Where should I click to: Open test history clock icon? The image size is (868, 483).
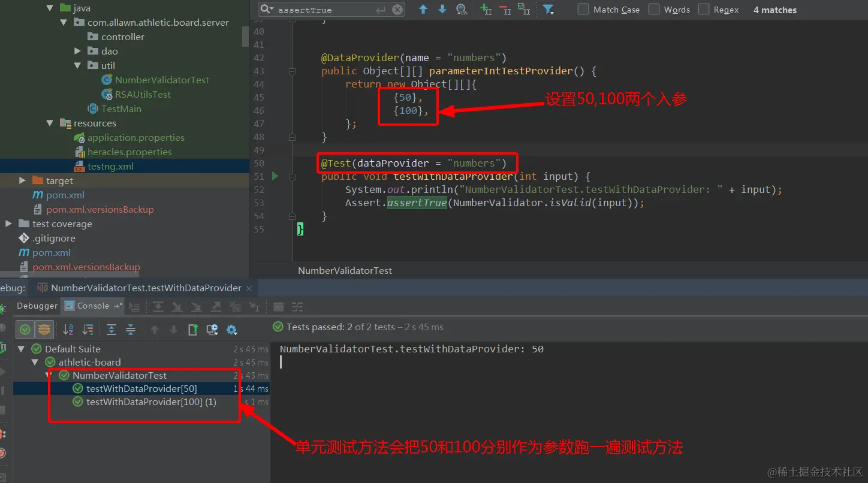tap(212, 330)
